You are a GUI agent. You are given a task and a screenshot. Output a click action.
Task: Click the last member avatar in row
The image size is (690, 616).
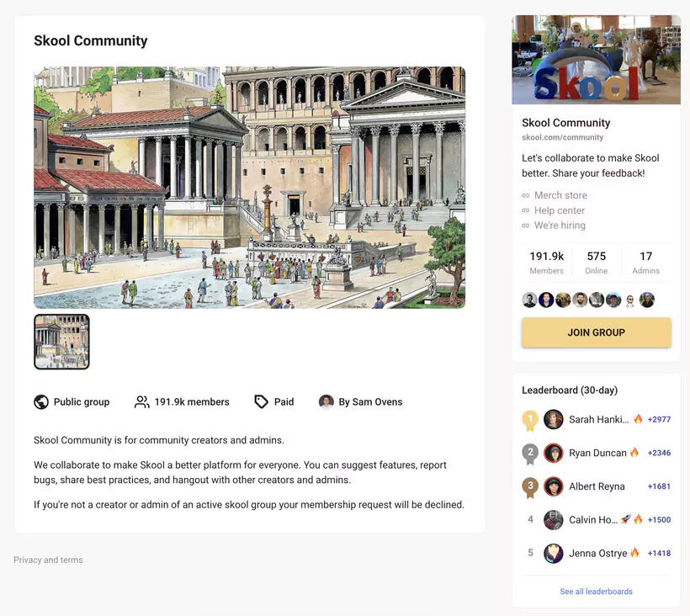(x=647, y=300)
